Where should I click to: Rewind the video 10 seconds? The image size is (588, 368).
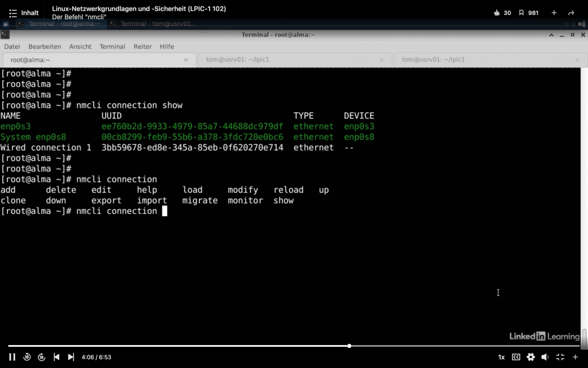coord(27,357)
